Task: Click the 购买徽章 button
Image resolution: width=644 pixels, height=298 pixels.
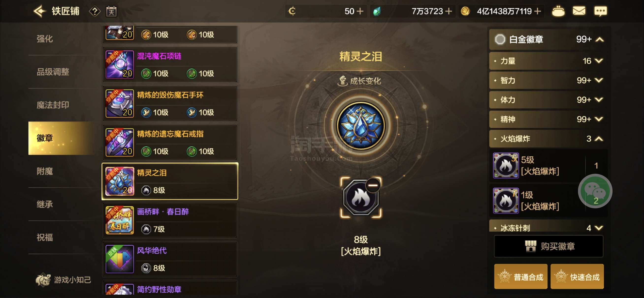Action: 548,246
